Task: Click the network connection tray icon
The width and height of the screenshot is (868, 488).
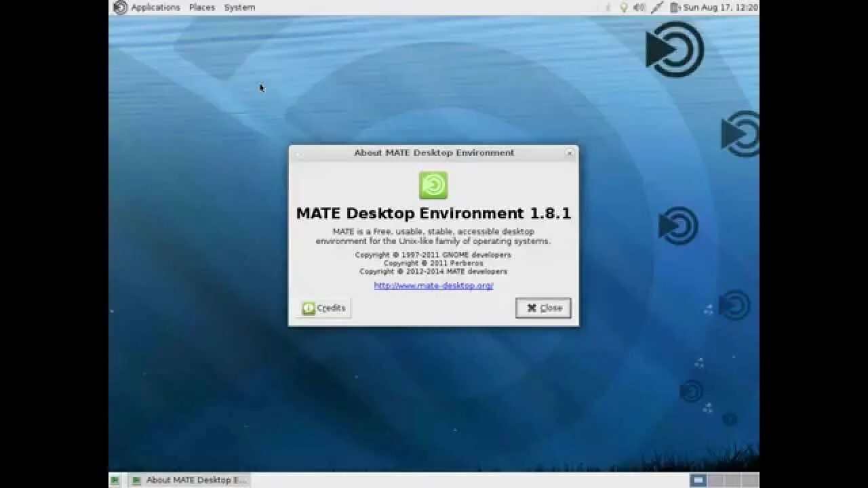Action: pyautogui.click(x=657, y=7)
